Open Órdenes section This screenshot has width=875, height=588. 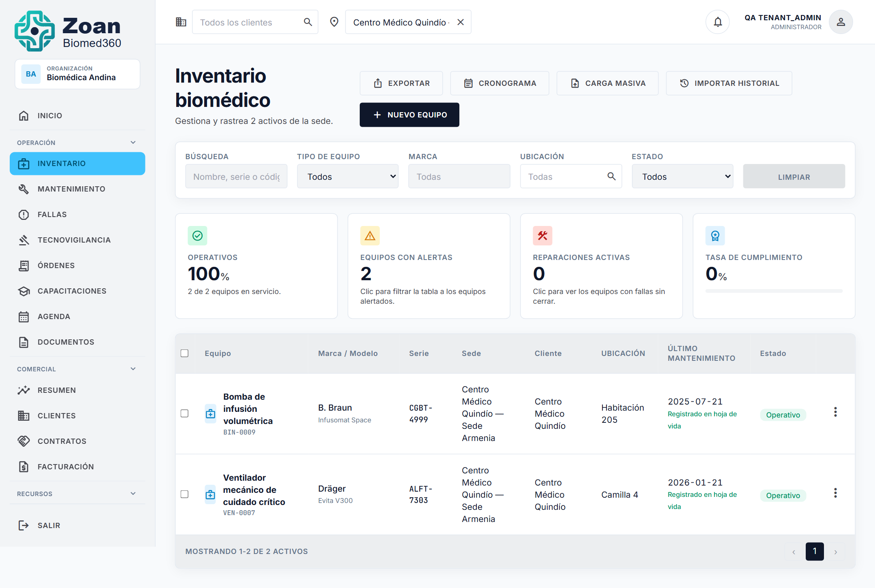[77, 266]
